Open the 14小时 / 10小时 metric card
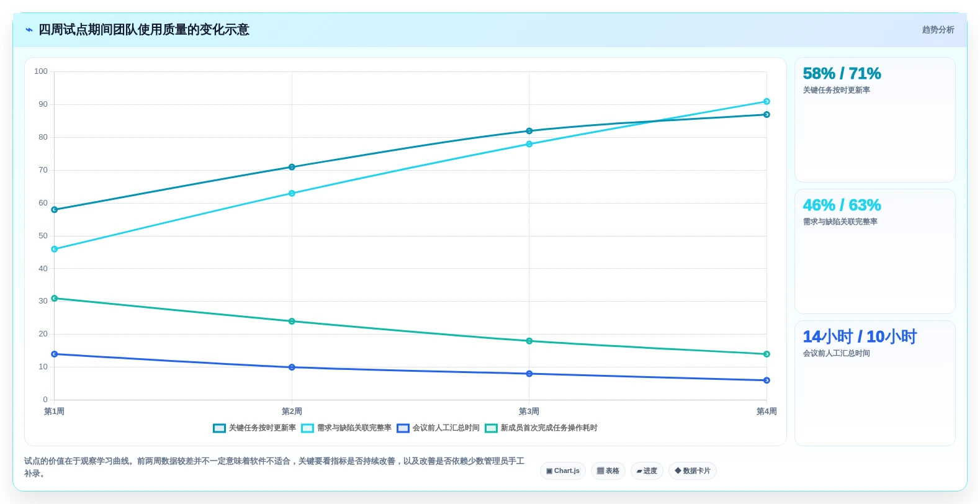The width and height of the screenshot is (980, 504). (875, 383)
